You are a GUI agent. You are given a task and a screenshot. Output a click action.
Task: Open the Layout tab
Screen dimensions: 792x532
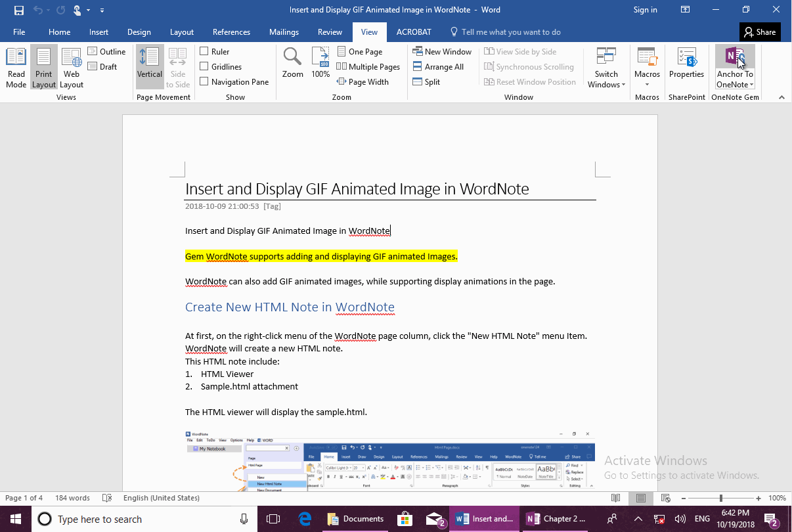click(x=182, y=32)
